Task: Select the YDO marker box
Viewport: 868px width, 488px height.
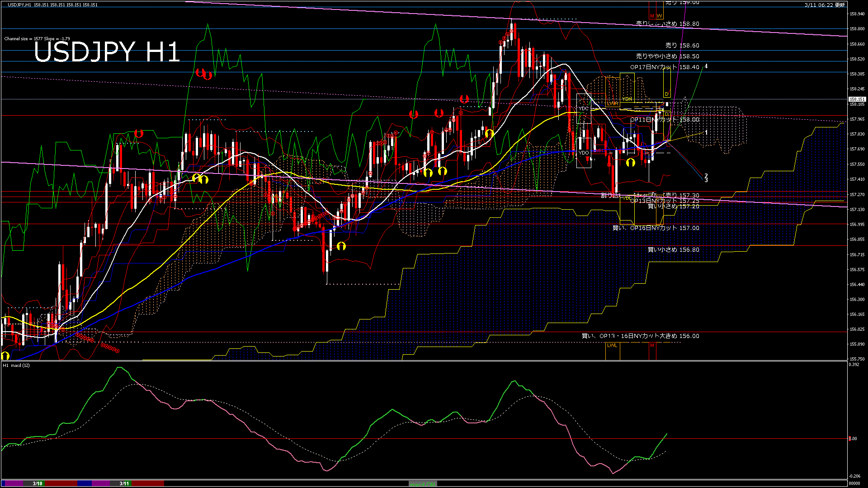Action: pyautogui.click(x=584, y=153)
